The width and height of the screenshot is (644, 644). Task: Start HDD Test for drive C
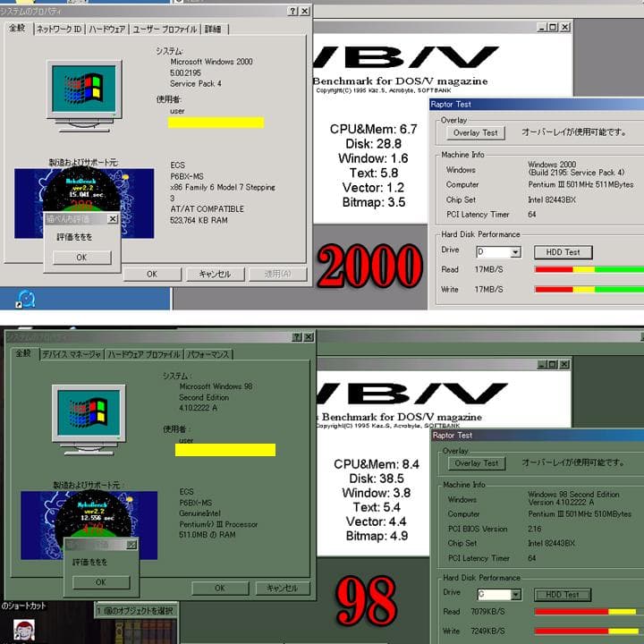click(563, 594)
